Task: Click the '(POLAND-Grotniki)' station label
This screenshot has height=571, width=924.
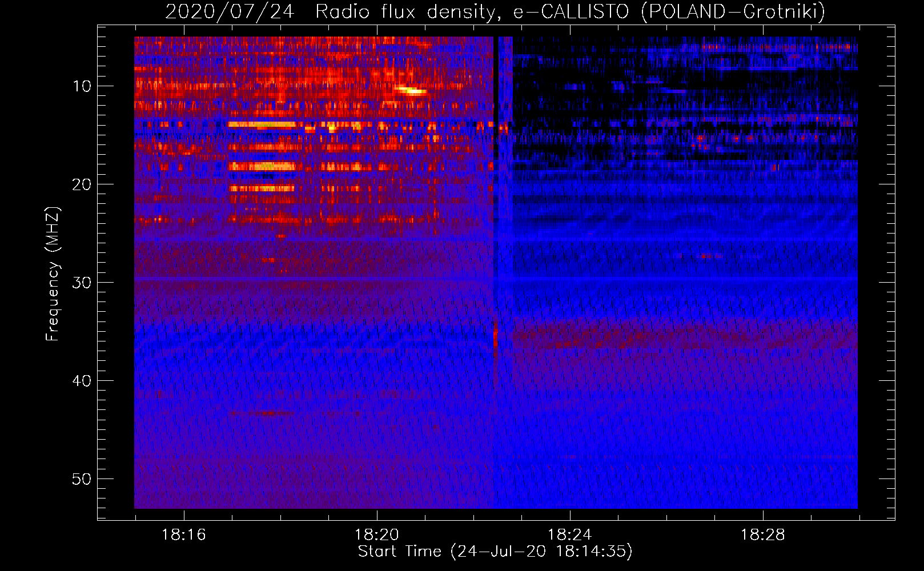Action: pyautogui.click(x=733, y=11)
